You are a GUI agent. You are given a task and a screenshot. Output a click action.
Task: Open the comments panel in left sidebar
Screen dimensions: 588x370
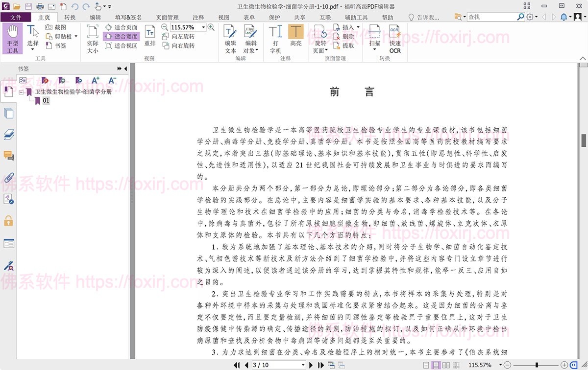(x=8, y=156)
